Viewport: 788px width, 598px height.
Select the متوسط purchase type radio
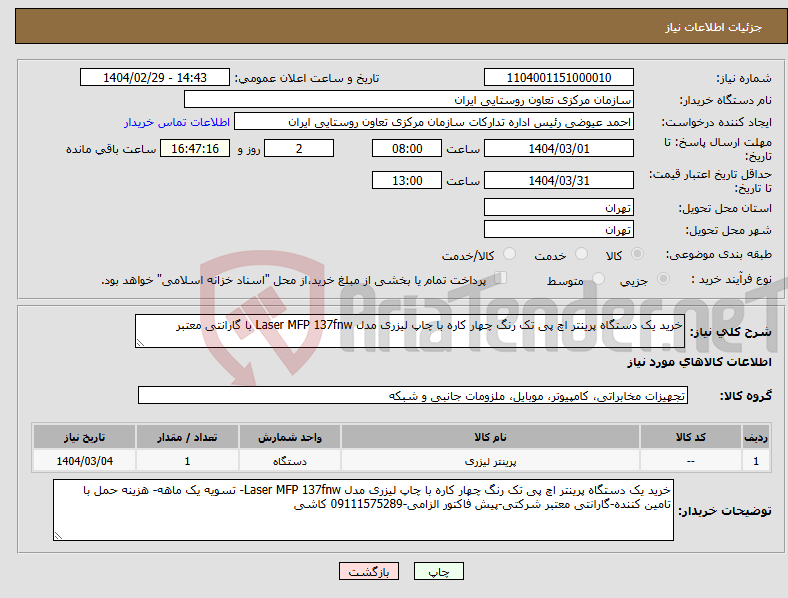click(x=598, y=278)
